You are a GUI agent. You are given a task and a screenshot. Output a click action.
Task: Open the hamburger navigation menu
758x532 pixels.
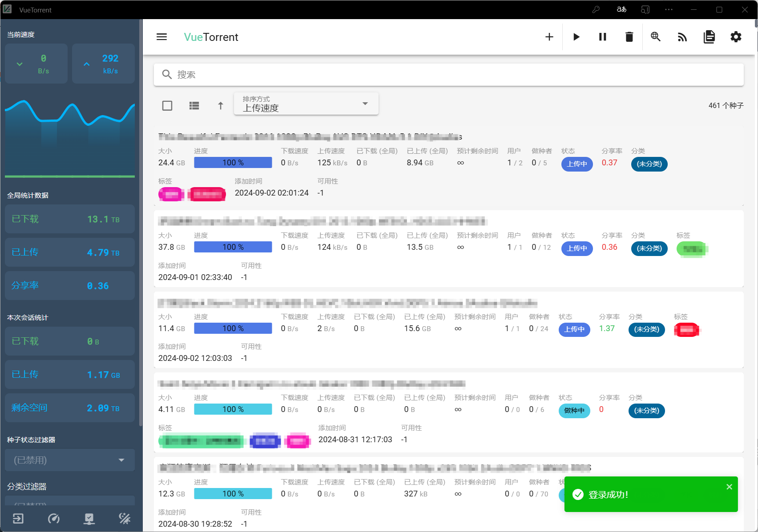click(x=161, y=37)
